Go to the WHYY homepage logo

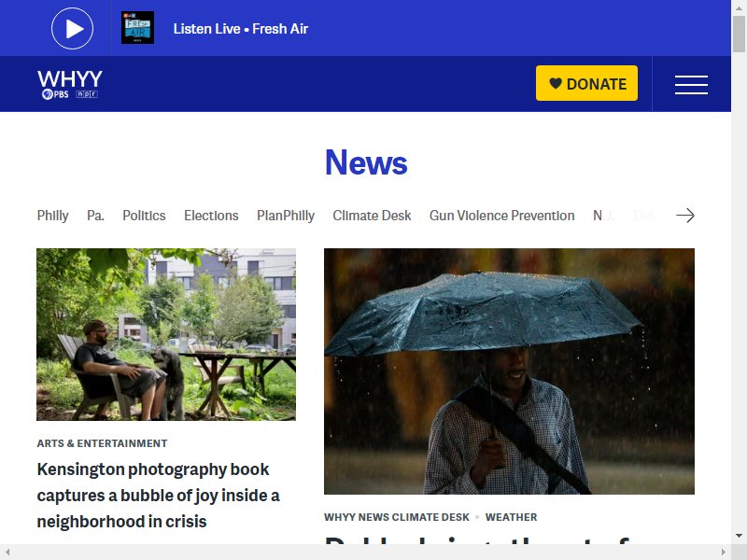[70, 84]
